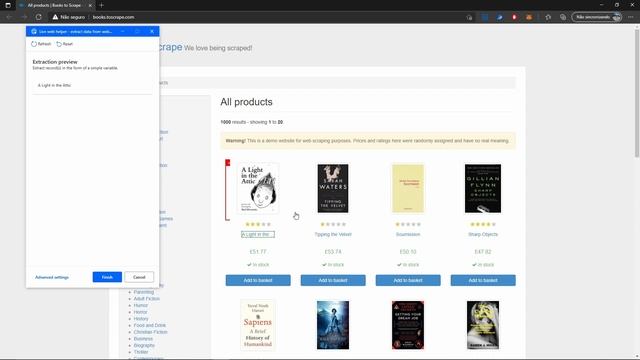This screenshot has height=360, width=640.
Task: Open Food and Drink category
Action: pos(150,325)
